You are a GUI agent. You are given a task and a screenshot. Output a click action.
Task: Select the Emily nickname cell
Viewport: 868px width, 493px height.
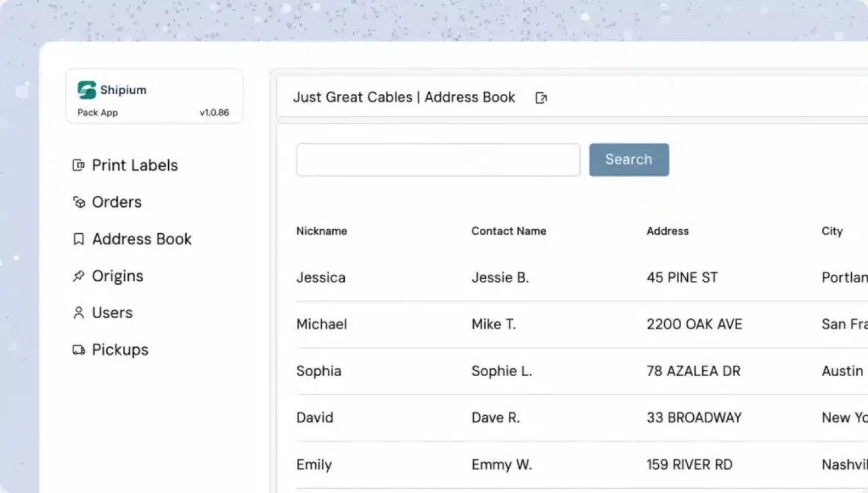pos(314,465)
